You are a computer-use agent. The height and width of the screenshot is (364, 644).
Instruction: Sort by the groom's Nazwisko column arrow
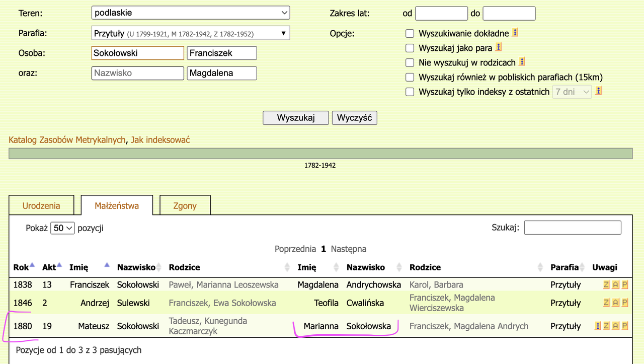160,267
